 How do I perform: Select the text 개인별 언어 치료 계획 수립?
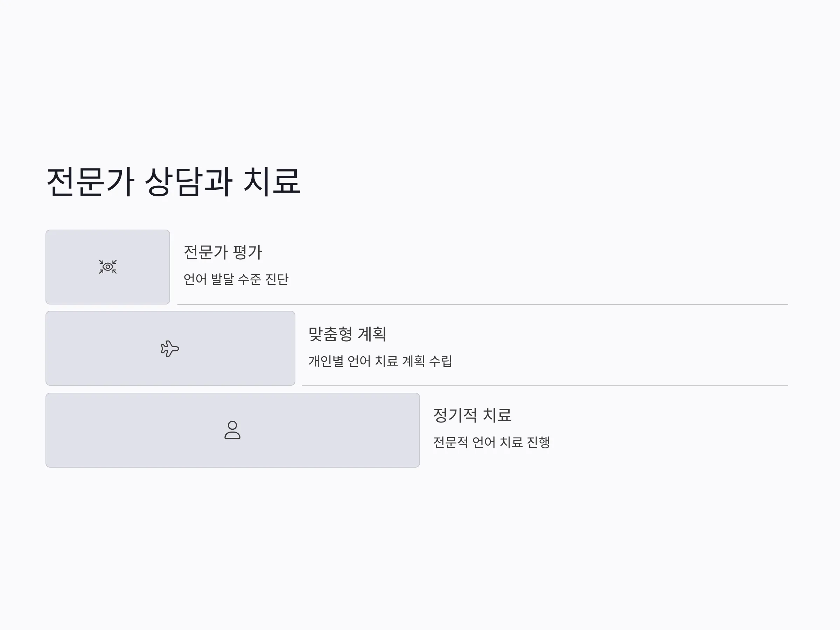pyautogui.click(x=380, y=361)
